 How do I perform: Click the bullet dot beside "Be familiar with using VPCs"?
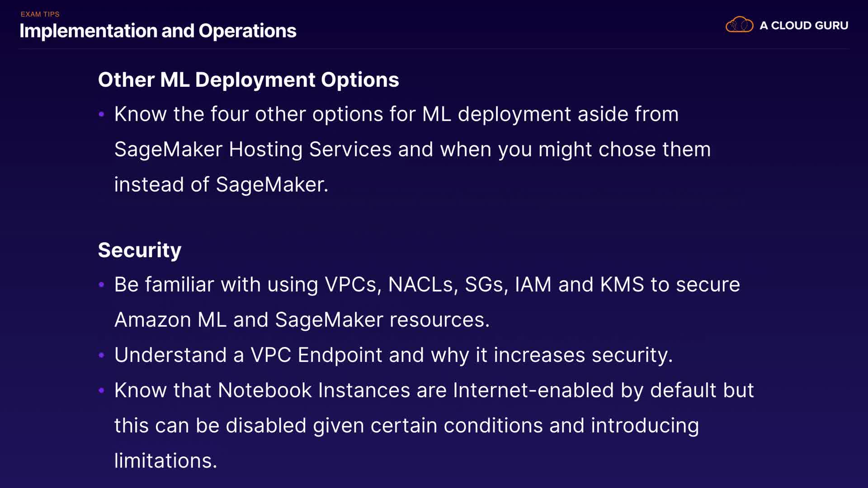(x=102, y=285)
